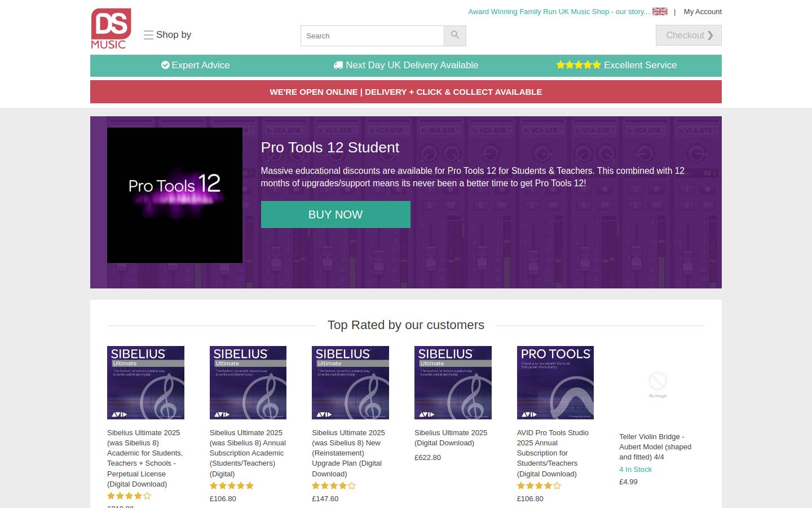Click the Excellent Service stars item

(x=616, y=65)
